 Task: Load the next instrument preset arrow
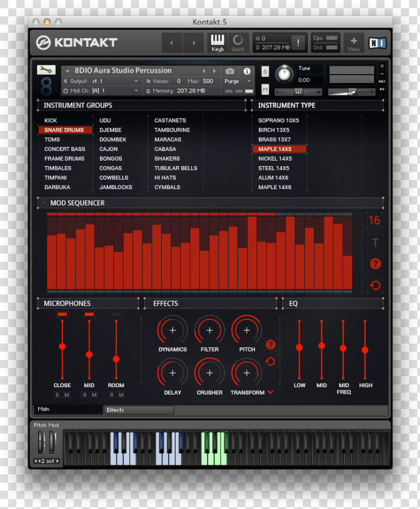pos(214,71)
